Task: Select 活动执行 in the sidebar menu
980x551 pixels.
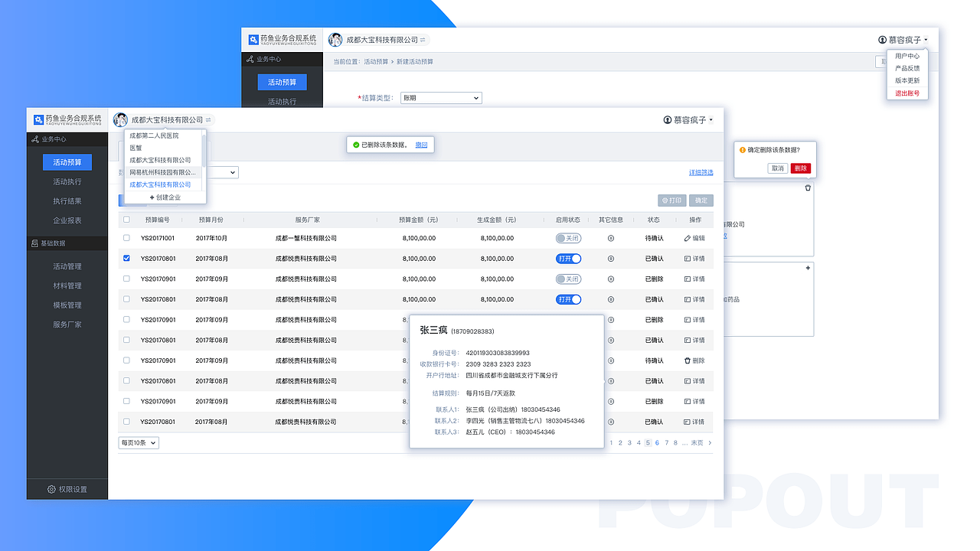Action: click(67, 181)
